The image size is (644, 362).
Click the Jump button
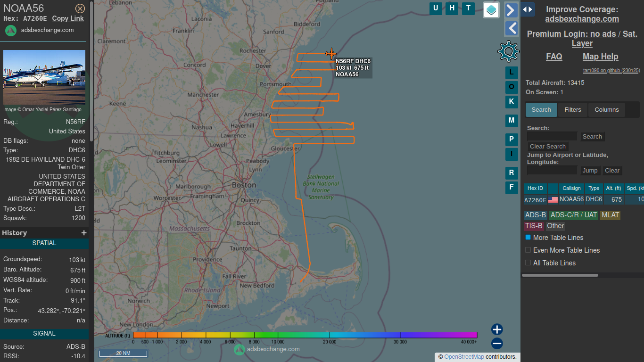click(590, 171)
